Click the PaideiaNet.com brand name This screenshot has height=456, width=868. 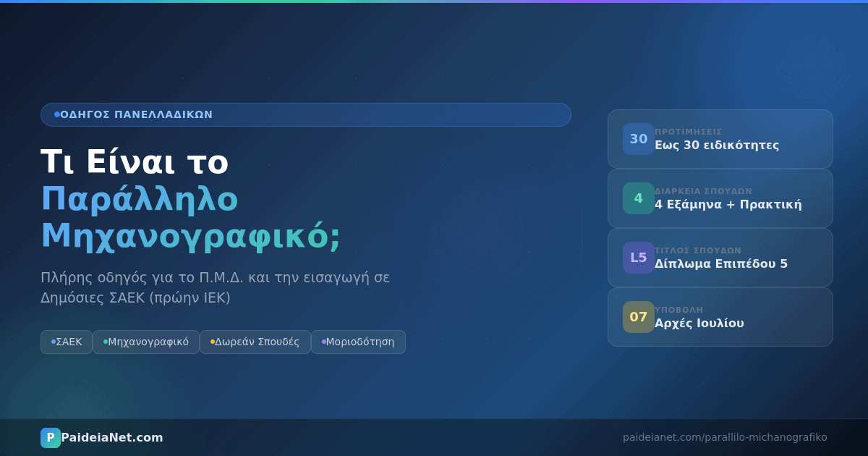click(112, 437)
